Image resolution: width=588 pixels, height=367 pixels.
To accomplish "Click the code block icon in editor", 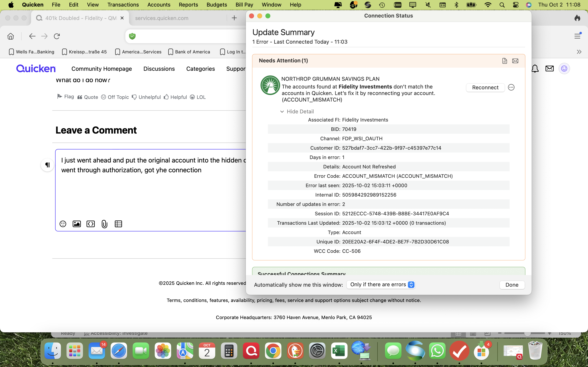I will [x=91, y=224].
